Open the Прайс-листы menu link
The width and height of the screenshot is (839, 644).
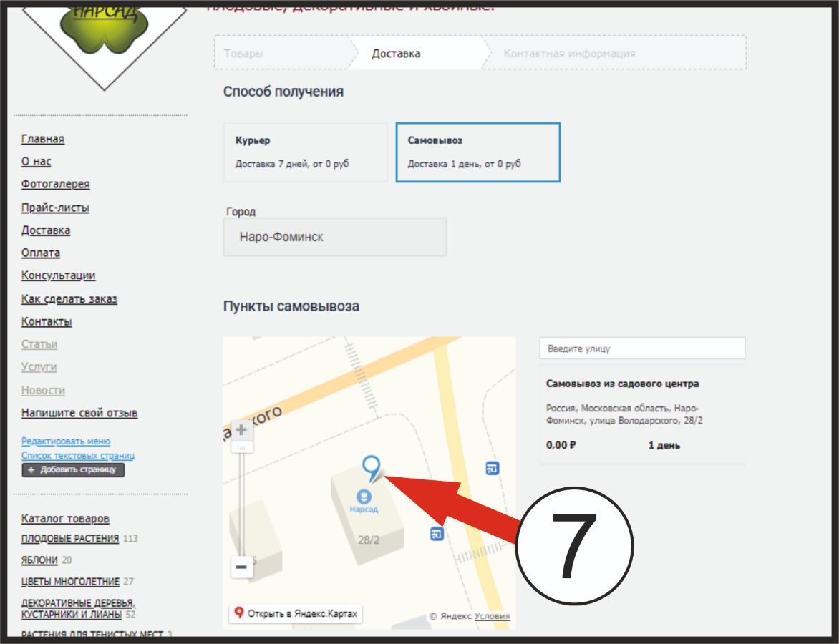pyautogui.click(x=55, y=208)
